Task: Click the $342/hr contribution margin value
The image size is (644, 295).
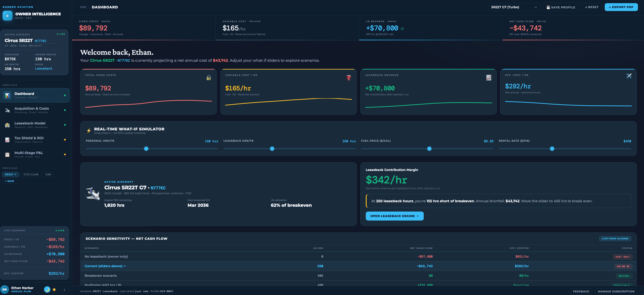Action: [386, 180]
